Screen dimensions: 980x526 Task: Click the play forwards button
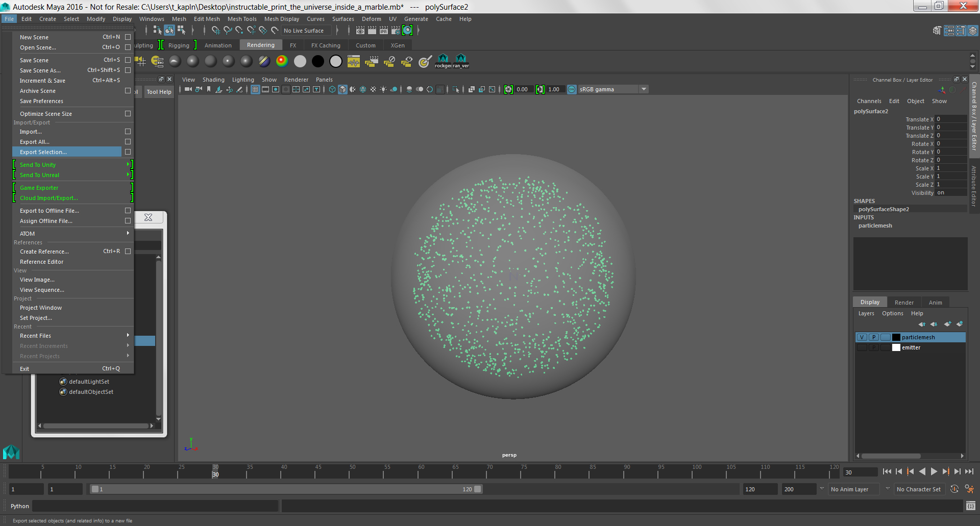click(934, 472)
